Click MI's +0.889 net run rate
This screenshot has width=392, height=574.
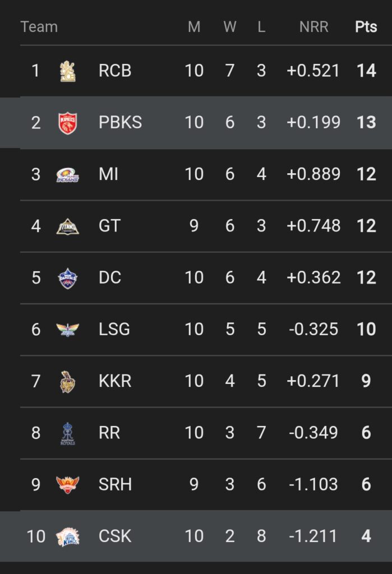[313, 174]
